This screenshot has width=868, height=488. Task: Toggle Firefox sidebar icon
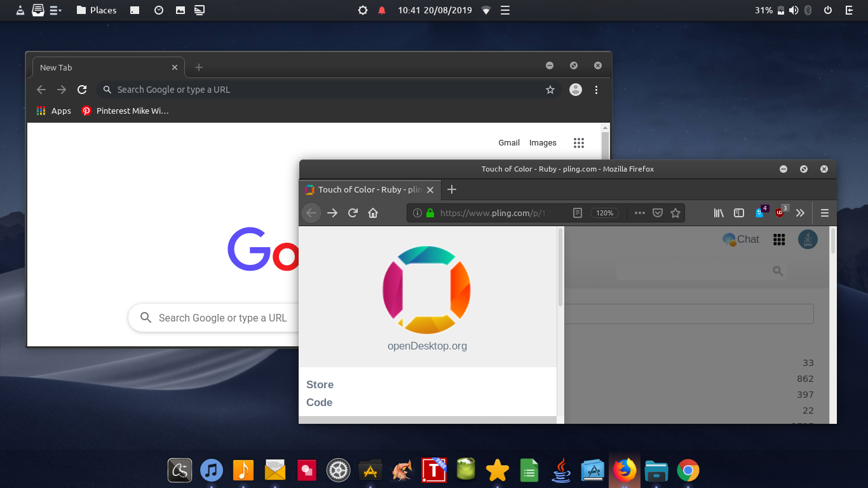pos(739,213)
